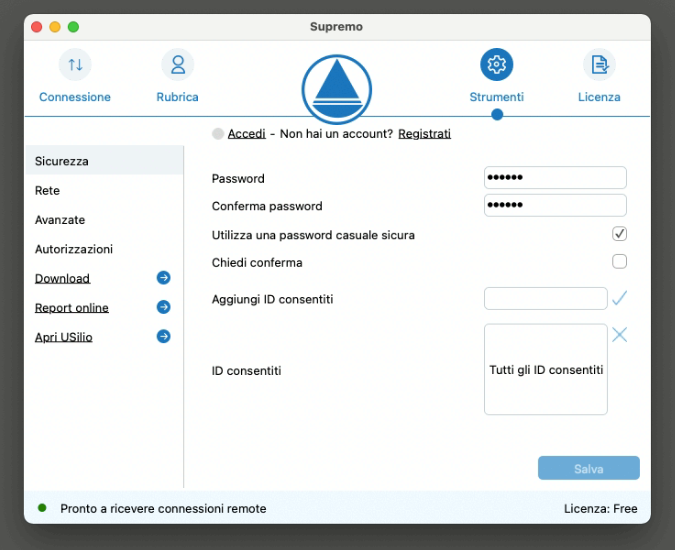675x550 pixels.
Task: Switch to the Strumenti tab label
Action: point(497,97)
